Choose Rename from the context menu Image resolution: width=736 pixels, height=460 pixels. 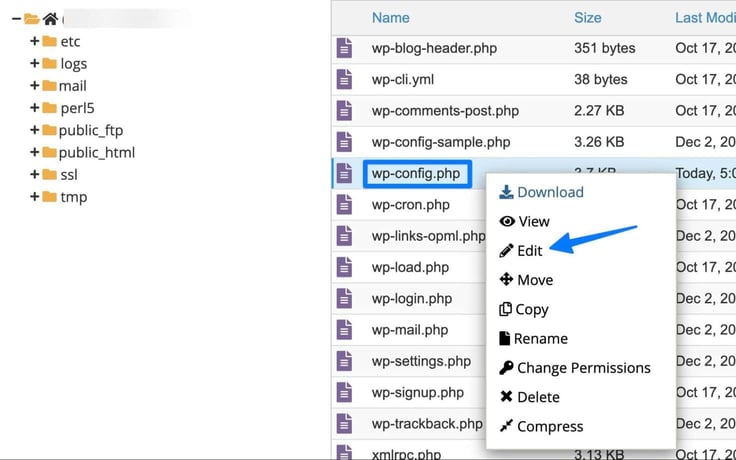point(534,338)
